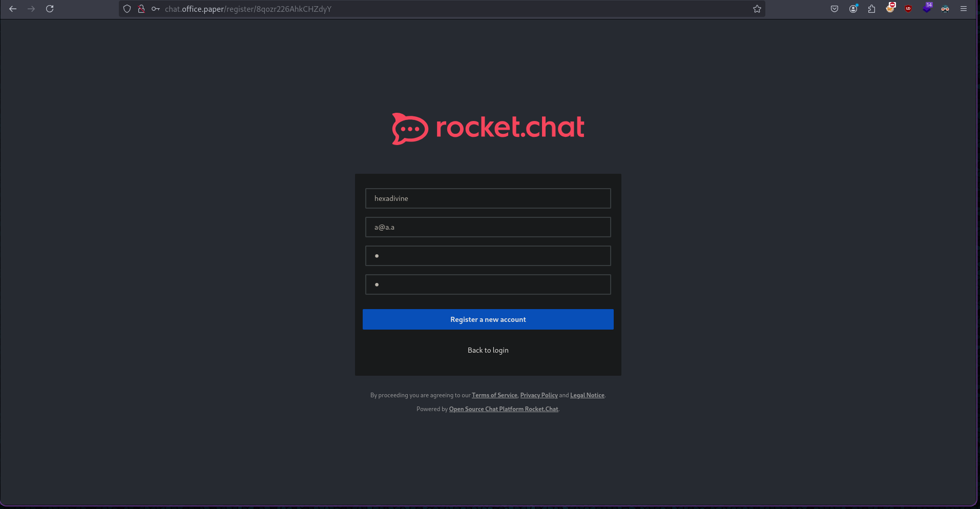Click the email field containing a@a.a

coord(488,227)
